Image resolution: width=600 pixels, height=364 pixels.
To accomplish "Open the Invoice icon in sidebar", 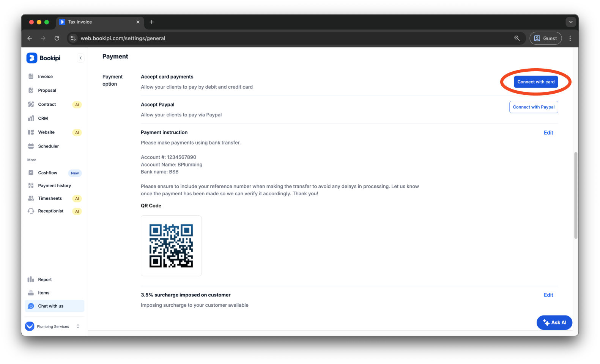I will (31, 77).
